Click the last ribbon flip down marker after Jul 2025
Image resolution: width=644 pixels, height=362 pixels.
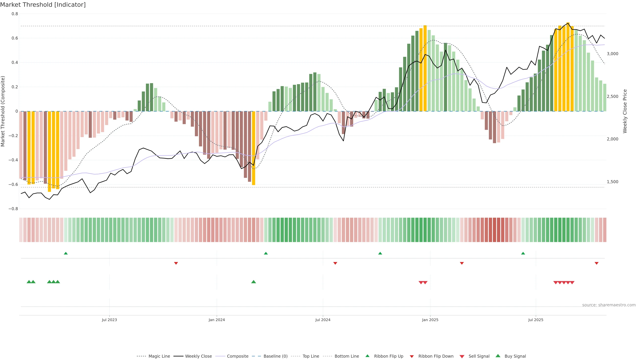coord(597,263)
